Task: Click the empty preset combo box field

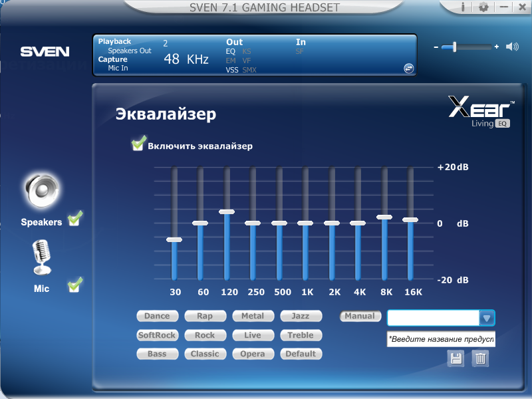Action: pyautogui.click(x=434, y=319)
